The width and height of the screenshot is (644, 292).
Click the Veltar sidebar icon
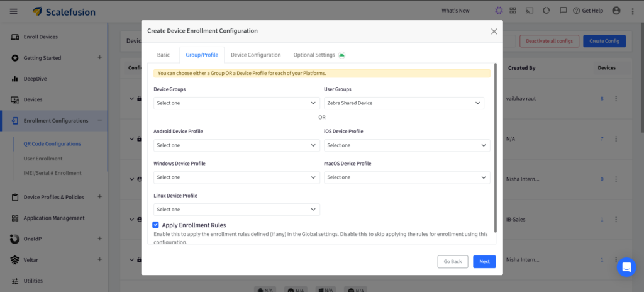tap(15, 260)
